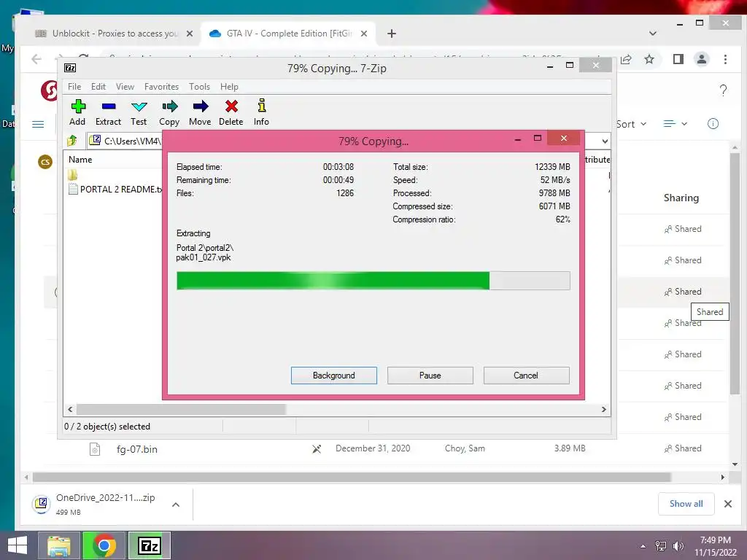Image resolution: width=747 pixels, height=560 pixels.
Task: Click the 7-Zip horizontal scrollbar thumb
Action: coord(181,410)
